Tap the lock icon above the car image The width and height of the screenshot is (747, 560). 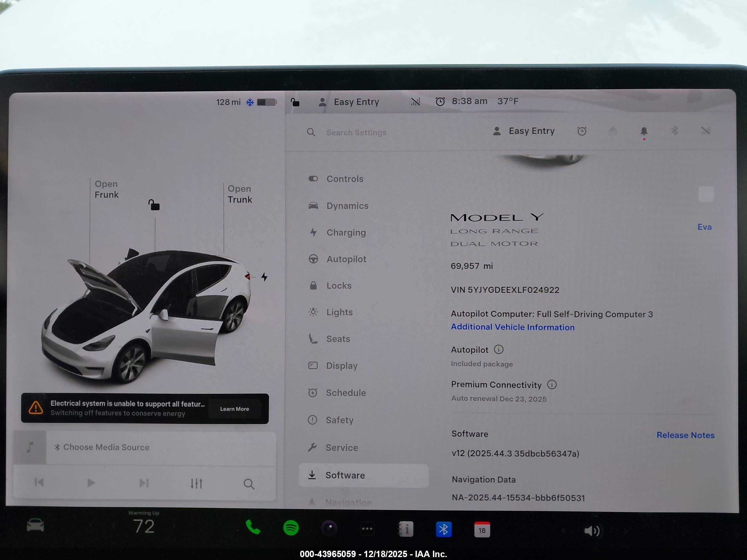pos(154,205)
